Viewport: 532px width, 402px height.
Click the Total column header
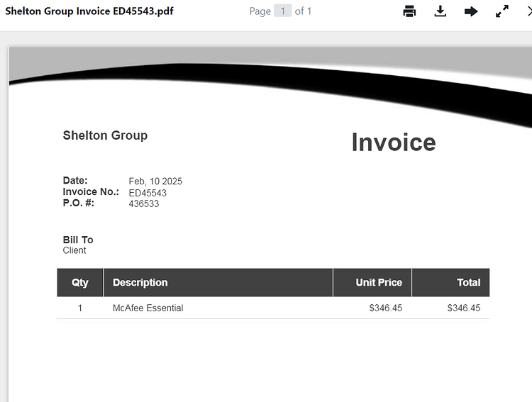pos(451,282)
